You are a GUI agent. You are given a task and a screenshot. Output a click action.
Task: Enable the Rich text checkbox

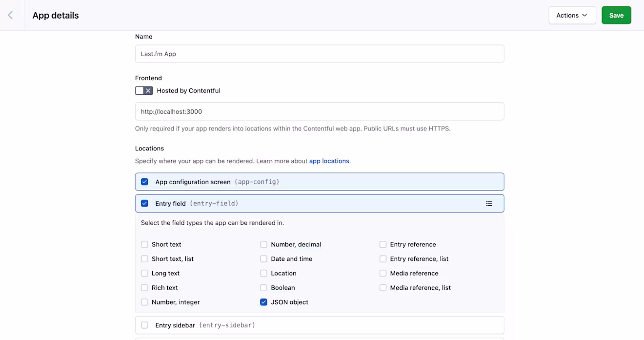144,288
